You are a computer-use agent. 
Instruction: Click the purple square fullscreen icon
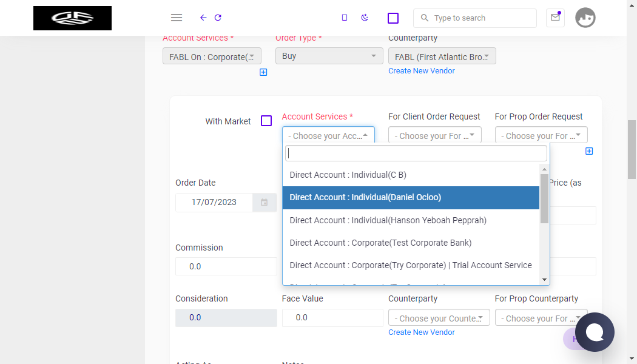393,18
